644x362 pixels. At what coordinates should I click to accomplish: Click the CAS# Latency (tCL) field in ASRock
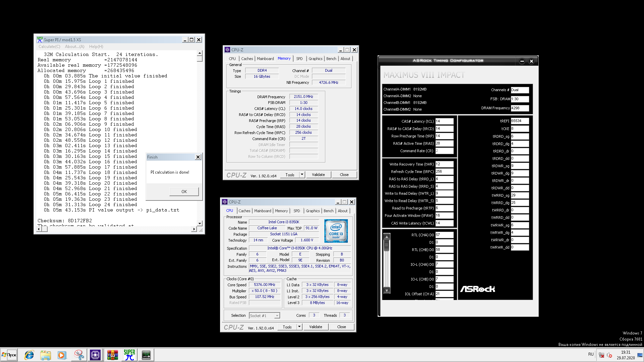444,121
